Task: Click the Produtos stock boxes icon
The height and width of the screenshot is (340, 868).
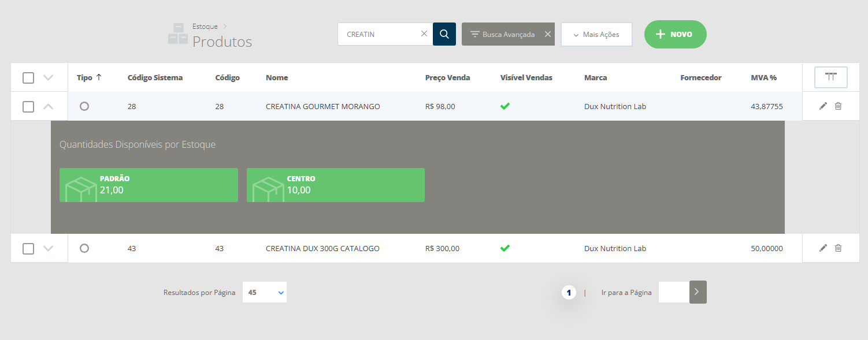Action: pos(178,34)
